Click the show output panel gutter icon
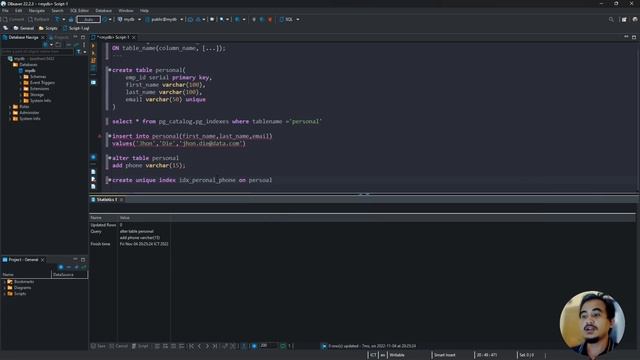This screenshot has width=640, height=360. (x=93, y=82)
